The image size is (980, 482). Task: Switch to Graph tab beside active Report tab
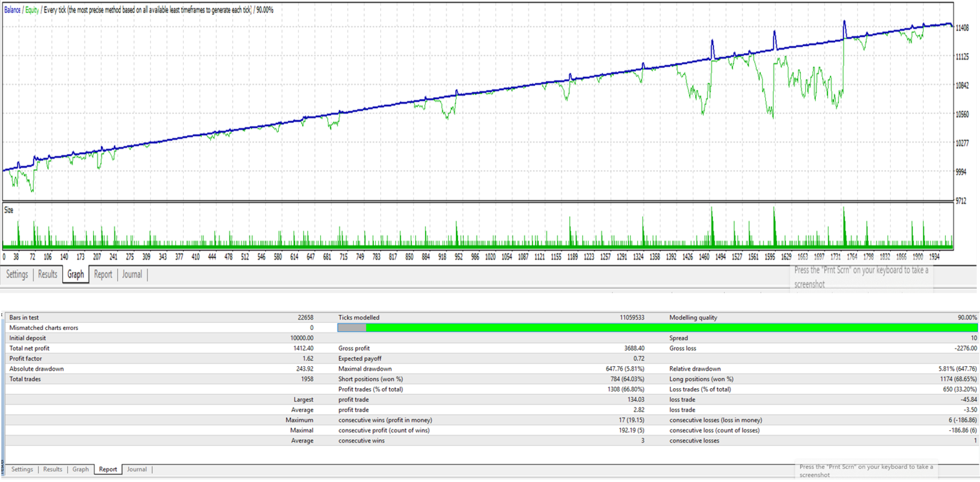[81, 469]
